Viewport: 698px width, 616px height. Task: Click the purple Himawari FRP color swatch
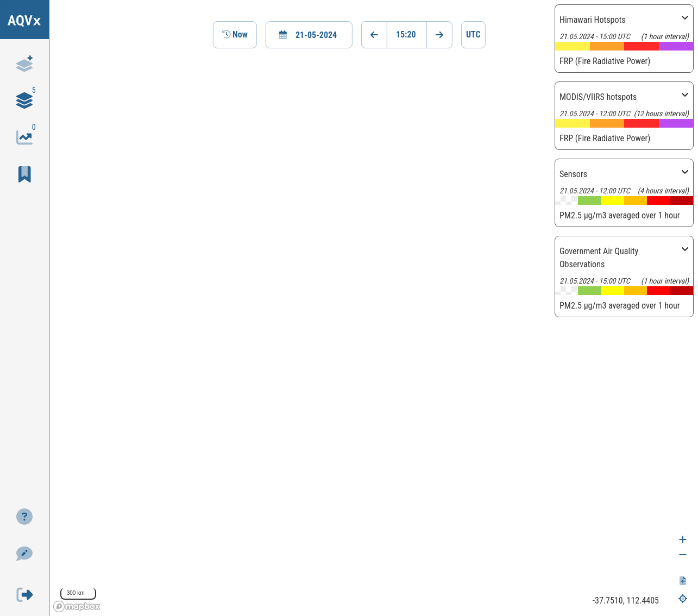point(676,46)
